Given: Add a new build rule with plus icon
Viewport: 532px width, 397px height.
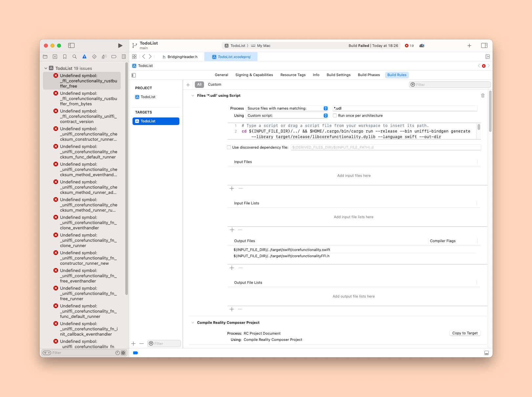Looking at the screenshot, I should [x=188, y=85].
